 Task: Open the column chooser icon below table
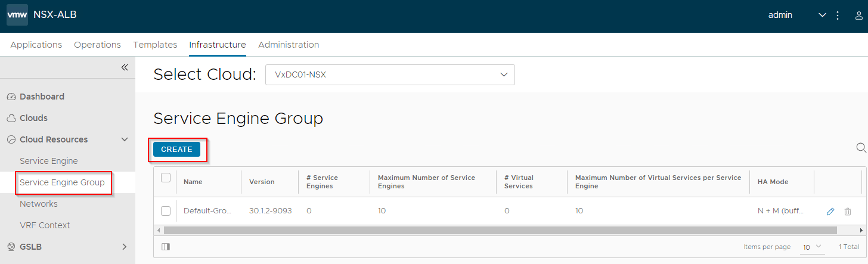pyautogui.click(x=166, y=247)
